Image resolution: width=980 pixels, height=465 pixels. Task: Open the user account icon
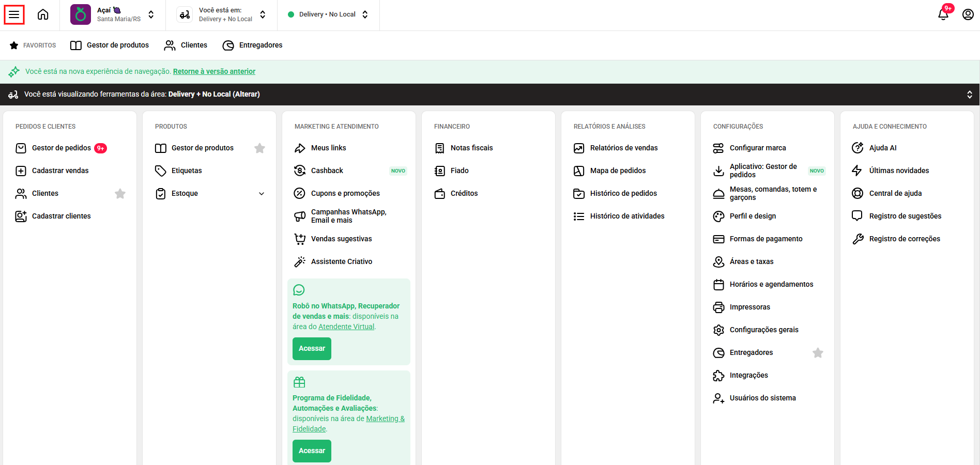pyautogui.click(x=968, y=14)
